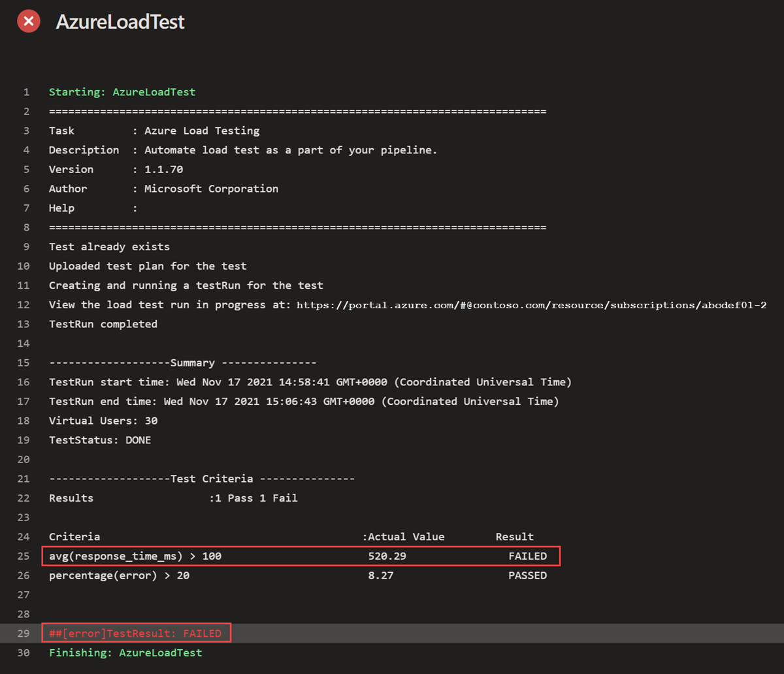
Task: Click the "Criteria" column header text
Action: (x=74, y=537)
